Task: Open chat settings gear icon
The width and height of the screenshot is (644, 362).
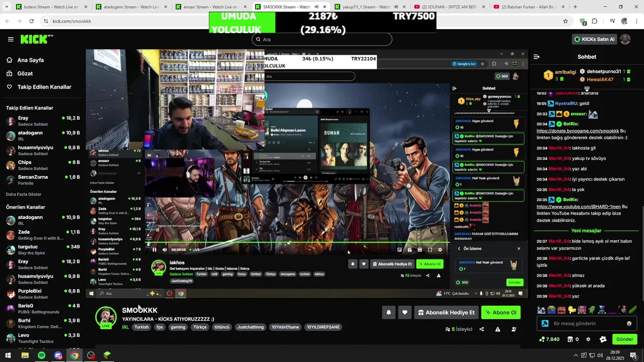Action: pyautogui.click(x=588, y=339)
